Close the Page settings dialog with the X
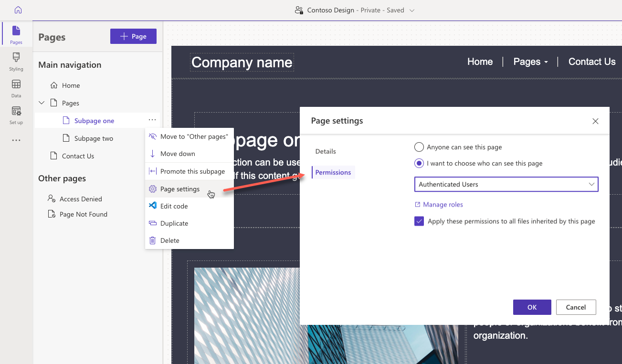Viewport: 622px width, 364px height. (595, 121)
